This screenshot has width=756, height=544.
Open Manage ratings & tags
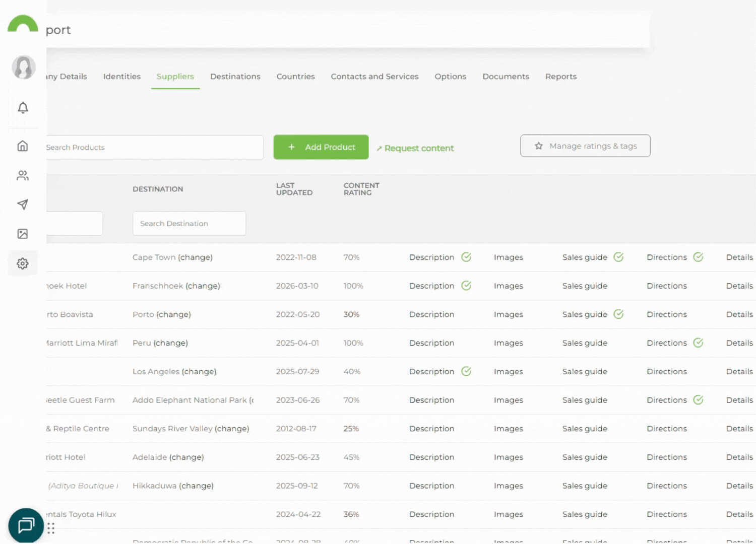point(585,146)
